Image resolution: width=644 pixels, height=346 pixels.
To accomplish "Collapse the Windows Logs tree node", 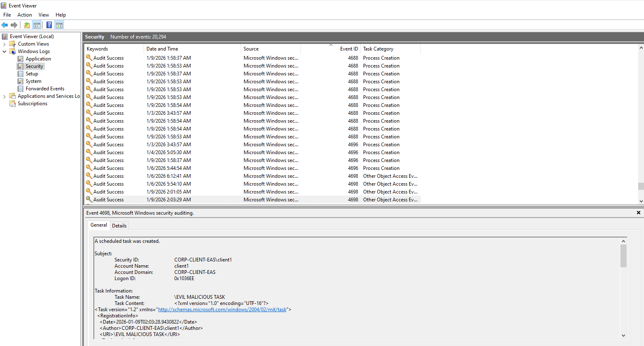I will pyautogui.click(x=5, y=51).
